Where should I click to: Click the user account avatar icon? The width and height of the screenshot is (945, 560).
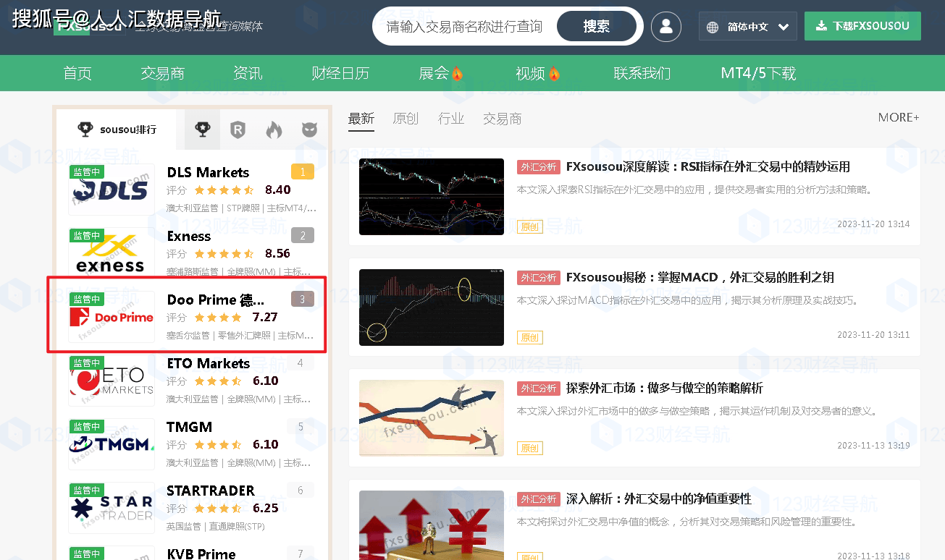tap(666, 27)
